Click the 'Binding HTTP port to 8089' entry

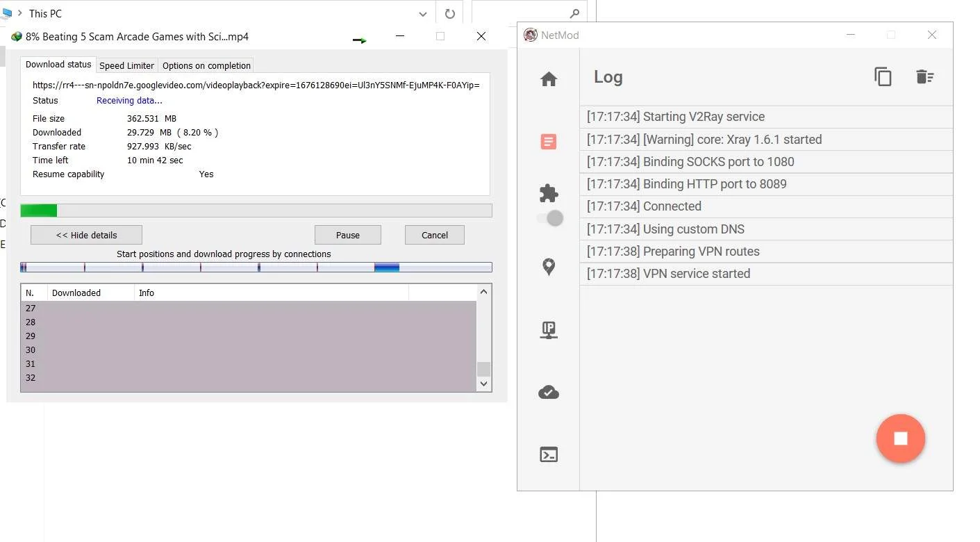click(x=766, y=183)
